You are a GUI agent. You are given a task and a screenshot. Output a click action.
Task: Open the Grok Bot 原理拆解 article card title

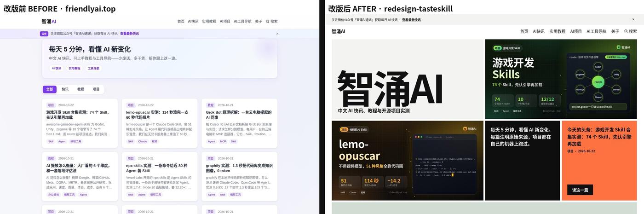coord(239,115)
